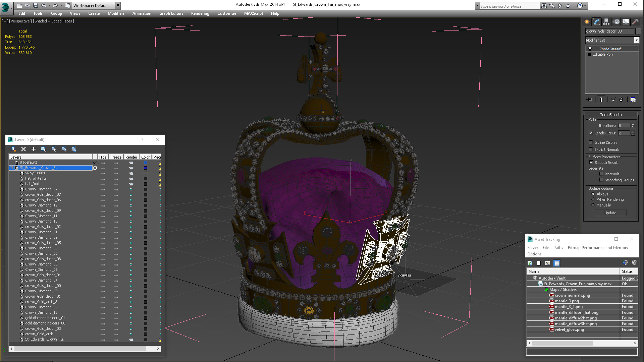Viewport: 644px width, 362px height.
Task: Open the Help question-mark icon
Action: (580, 6)
